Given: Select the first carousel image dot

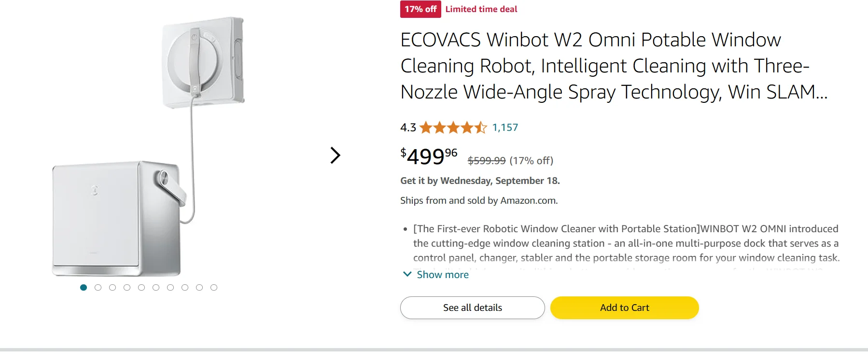Looking at the screenshot, I should tap(84, 288).
